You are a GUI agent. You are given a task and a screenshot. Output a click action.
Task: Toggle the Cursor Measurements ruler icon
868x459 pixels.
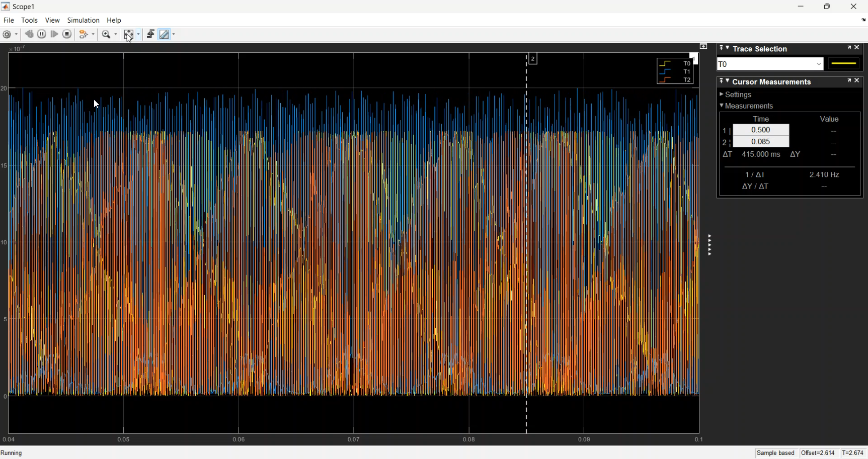tap(164, 34)
